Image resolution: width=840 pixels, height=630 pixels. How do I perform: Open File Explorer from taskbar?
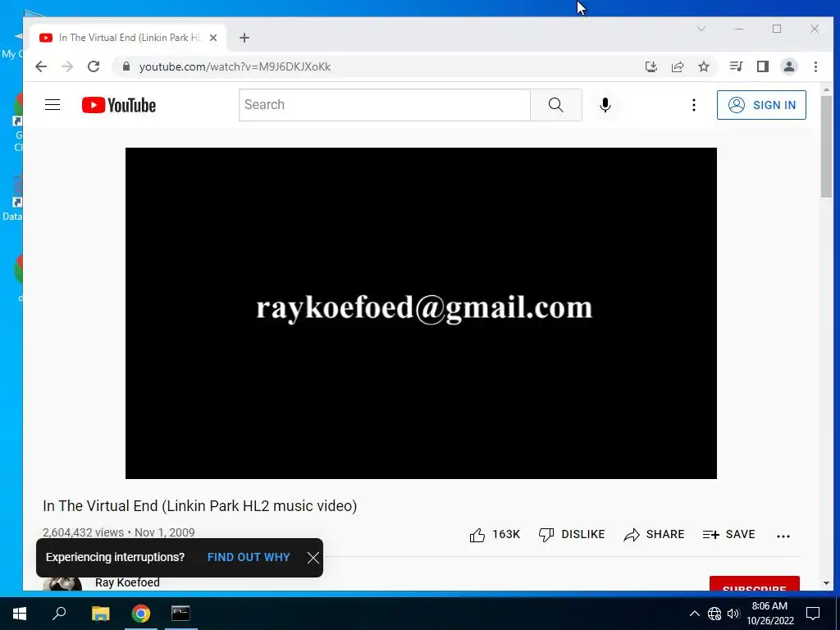click(100, 614)
